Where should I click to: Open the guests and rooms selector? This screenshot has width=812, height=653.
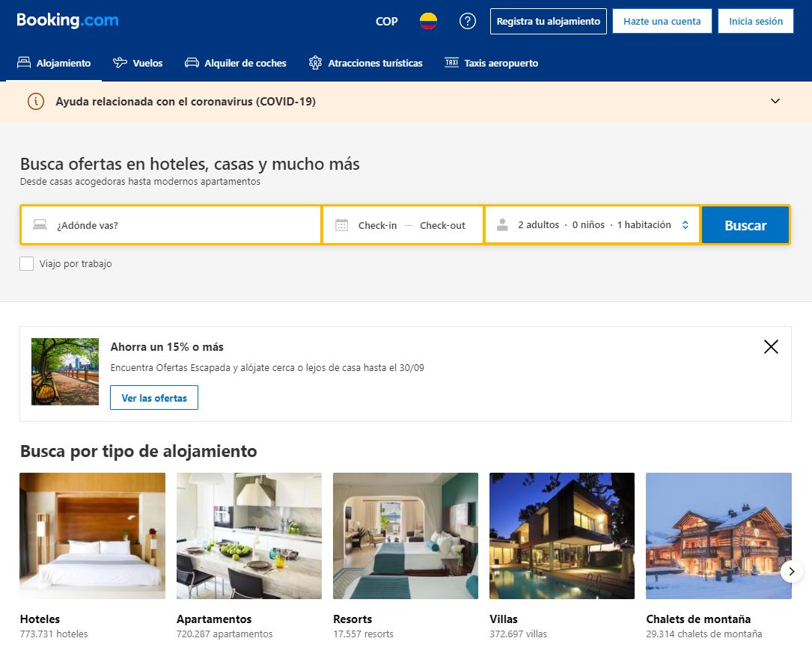tap(591, 224)
